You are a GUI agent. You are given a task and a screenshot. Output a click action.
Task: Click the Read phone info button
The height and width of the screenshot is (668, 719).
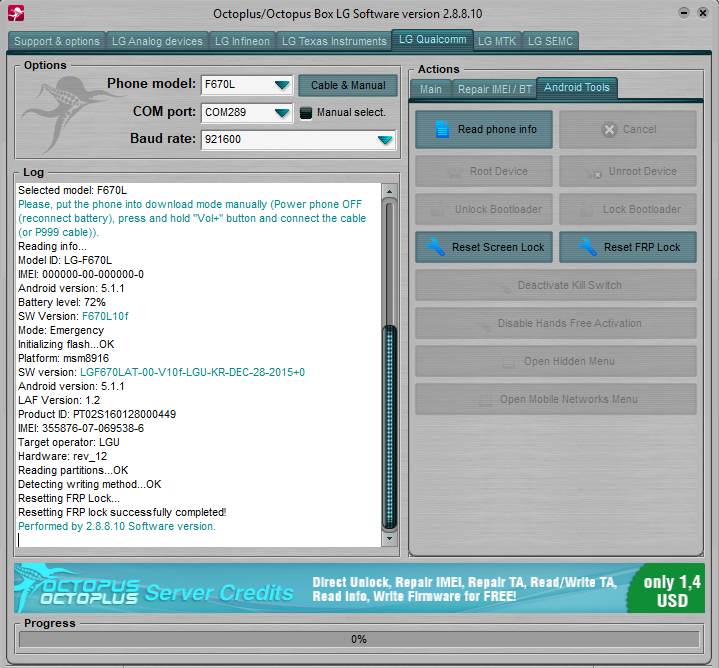tap(484, 129)
